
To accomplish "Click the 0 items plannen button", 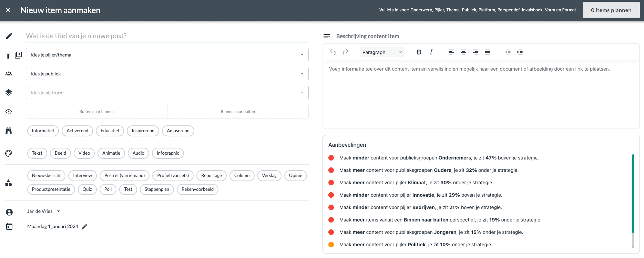I will click(x=611, y=10).
